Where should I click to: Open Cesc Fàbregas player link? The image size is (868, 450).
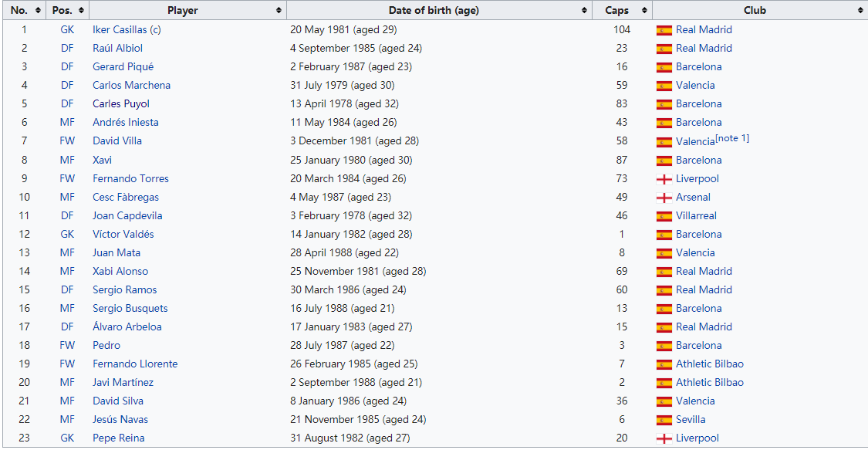(126, 197)
